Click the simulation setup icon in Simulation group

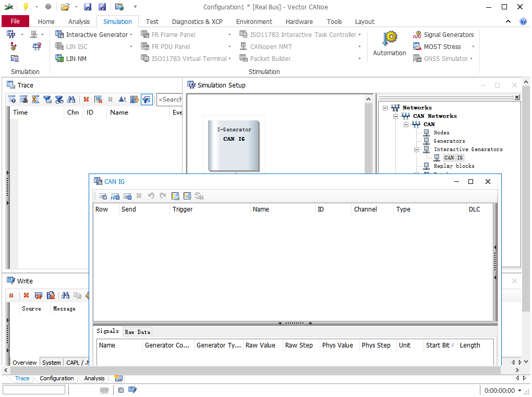click(11, 34)
